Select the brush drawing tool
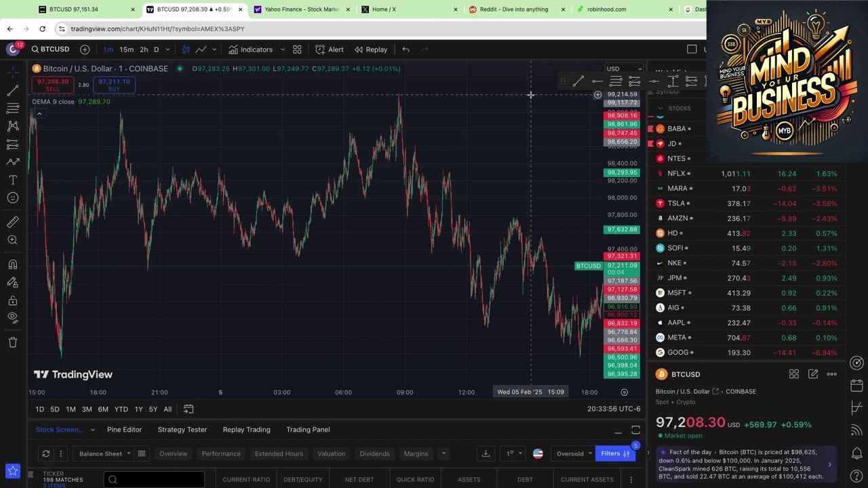 (12, 162)
